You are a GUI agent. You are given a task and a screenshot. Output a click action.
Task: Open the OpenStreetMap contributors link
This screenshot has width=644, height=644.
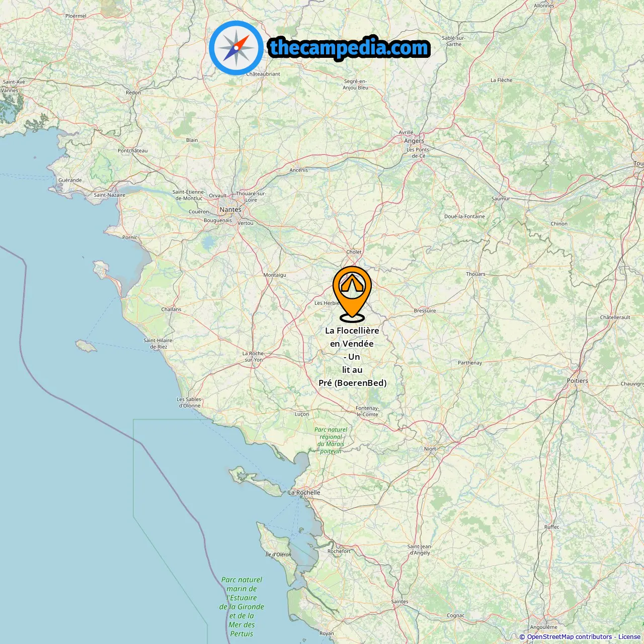pos(570,637)
